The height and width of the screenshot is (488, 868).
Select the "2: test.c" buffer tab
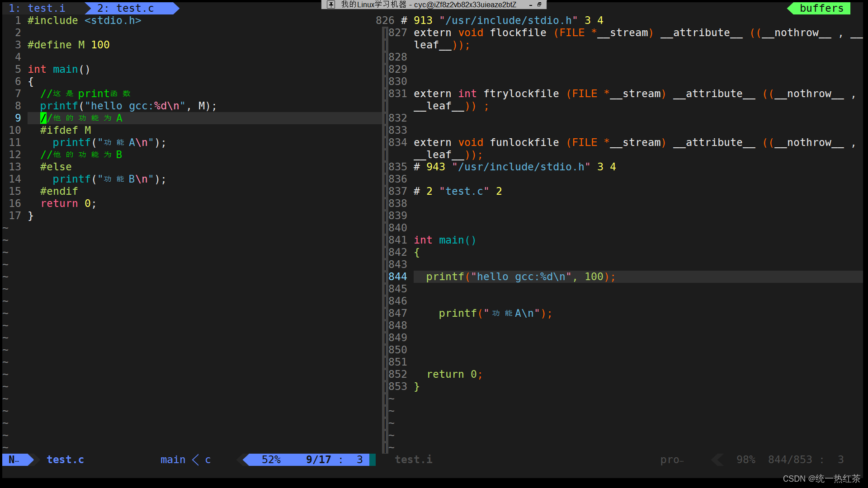click(x=126, y=8)
